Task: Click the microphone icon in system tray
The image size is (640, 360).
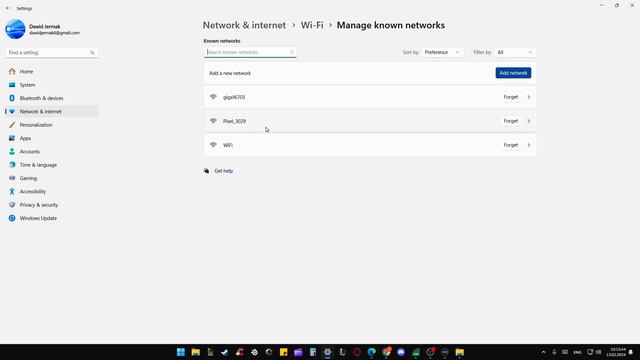Action: pyautogui.click(x=554, y=352)
